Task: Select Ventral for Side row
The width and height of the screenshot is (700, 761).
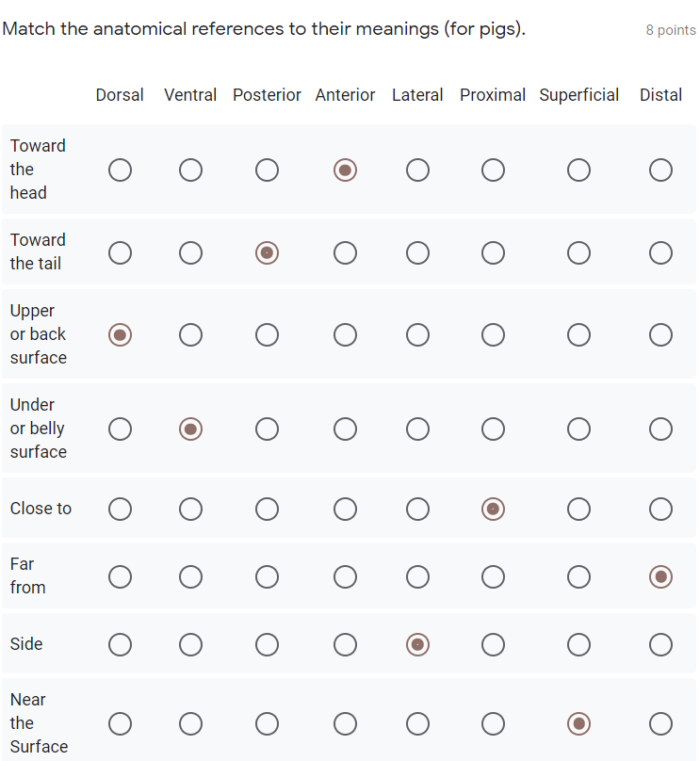Action: coord(190,644)
